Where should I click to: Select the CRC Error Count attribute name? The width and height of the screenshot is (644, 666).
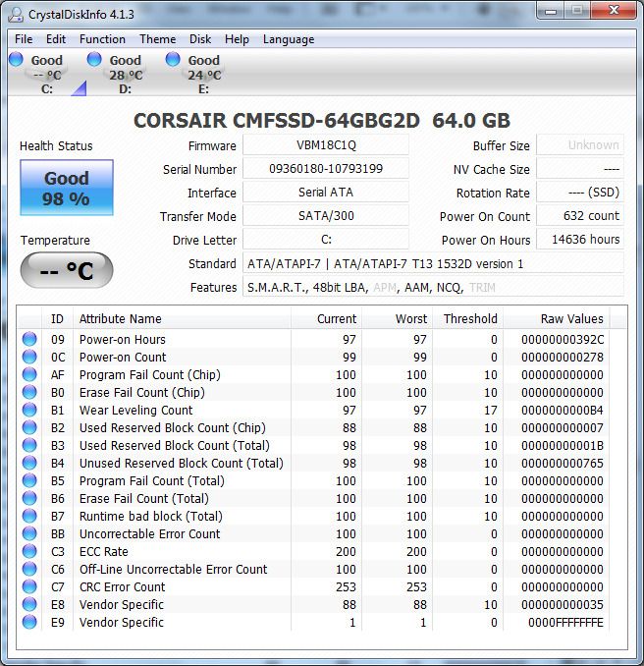point(123,586)
